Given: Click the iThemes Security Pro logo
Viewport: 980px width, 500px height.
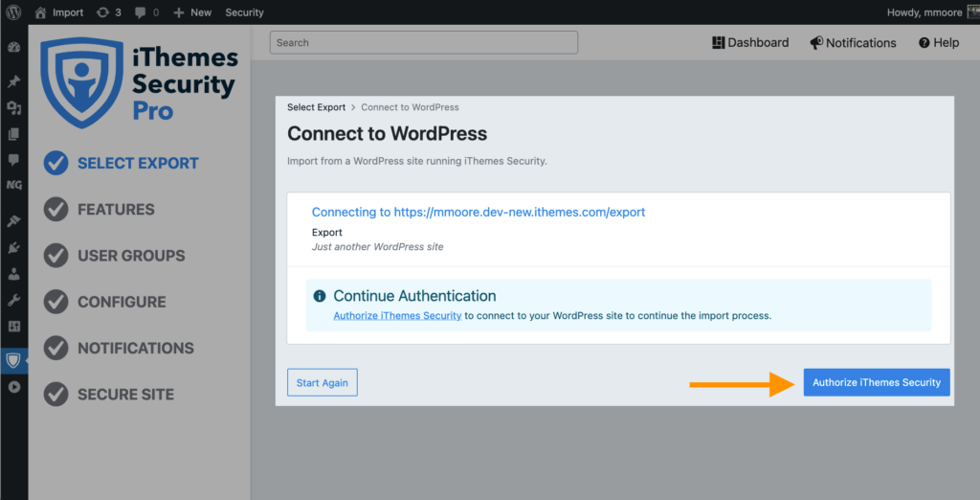Looking at the screenshot, I should tap(140, 82).
